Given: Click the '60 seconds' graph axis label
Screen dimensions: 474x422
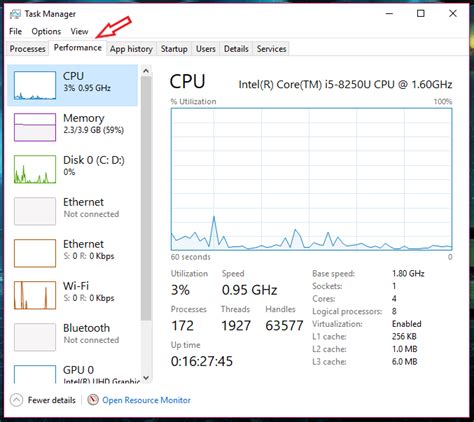Looking at the screenshot, I should pyautogui.click(x=191, y=257).
